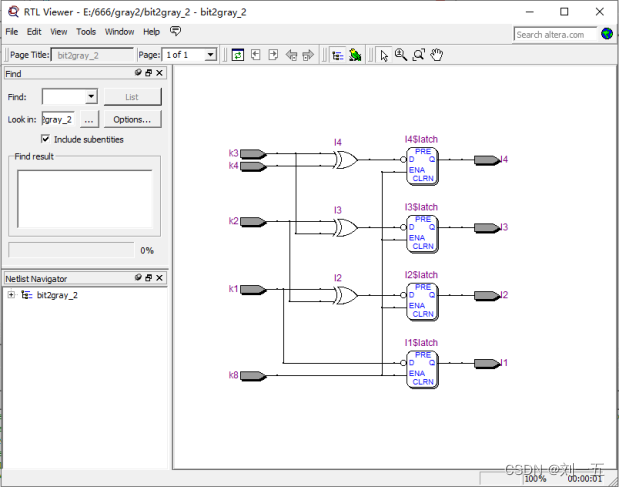Open the View menu
The width and height of the screenshot is (620, 487).
click(59, 32)
